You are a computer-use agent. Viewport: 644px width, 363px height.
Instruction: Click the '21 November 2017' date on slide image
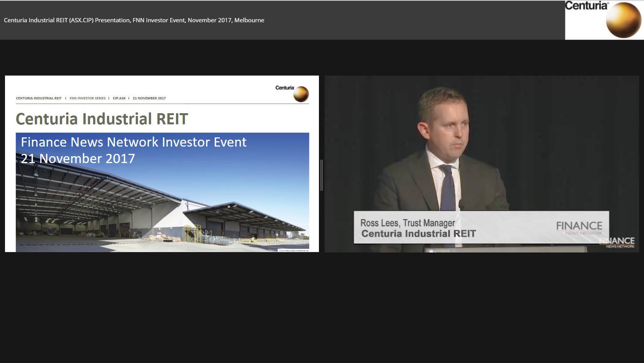[78, 159]
